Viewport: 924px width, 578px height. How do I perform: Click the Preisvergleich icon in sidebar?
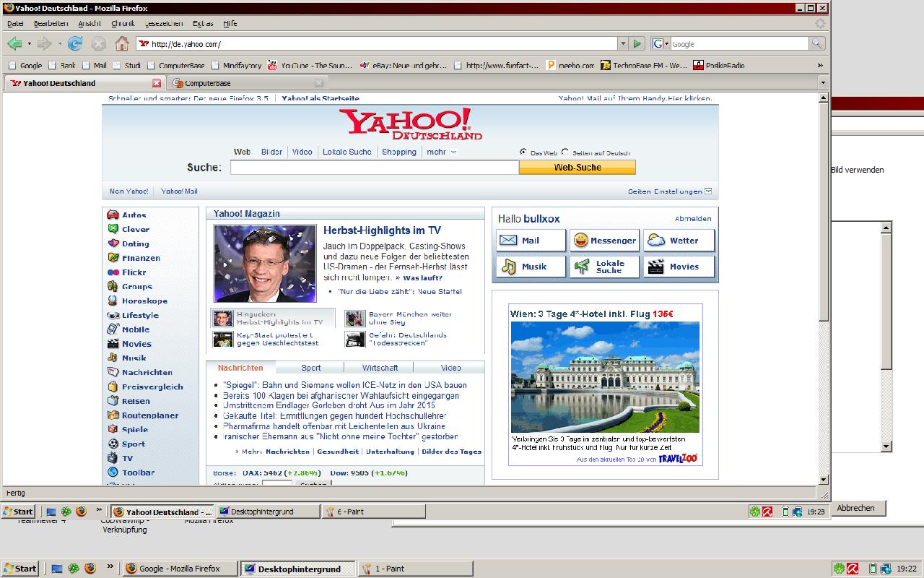point(113,387)
